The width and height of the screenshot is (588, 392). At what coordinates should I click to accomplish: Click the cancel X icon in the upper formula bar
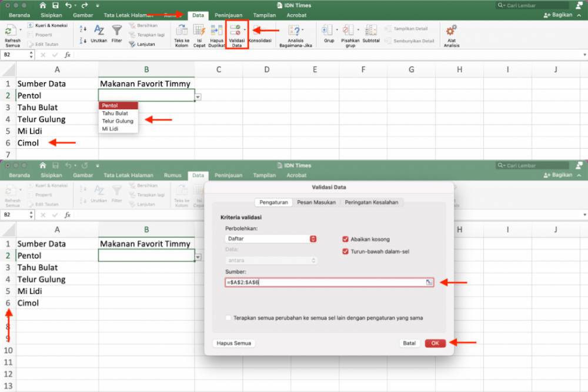[x=43, y=55]
